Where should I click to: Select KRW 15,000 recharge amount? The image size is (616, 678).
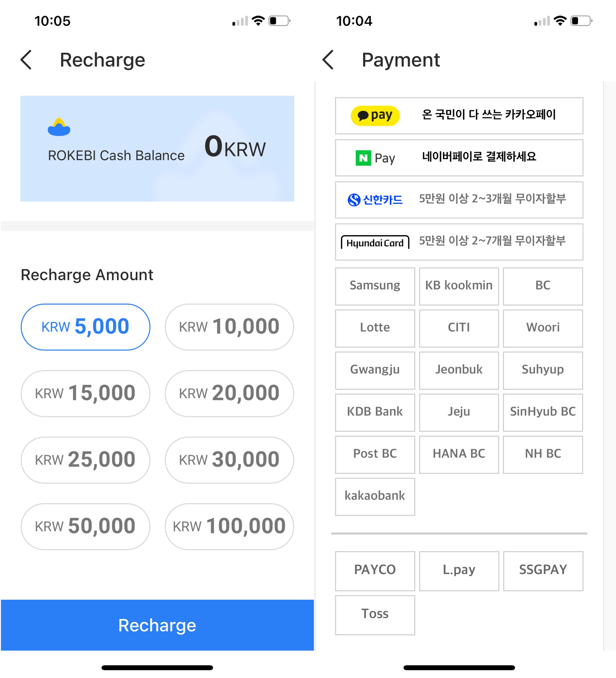click(85, 393)
